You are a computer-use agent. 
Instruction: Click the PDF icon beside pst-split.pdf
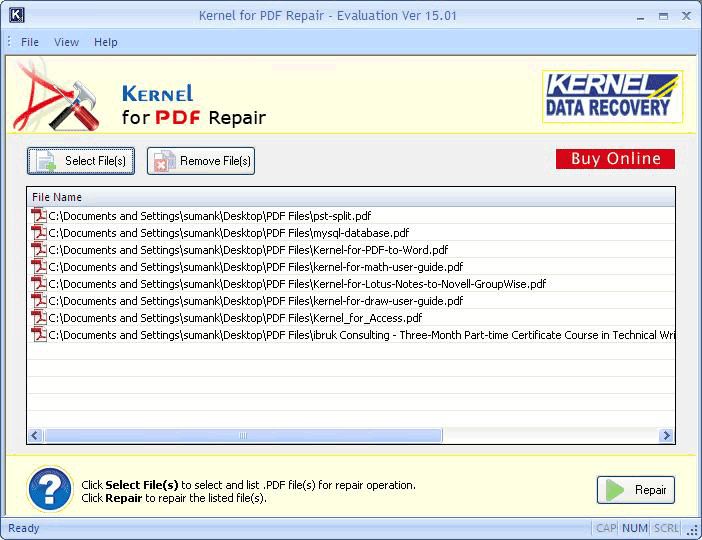39,215
